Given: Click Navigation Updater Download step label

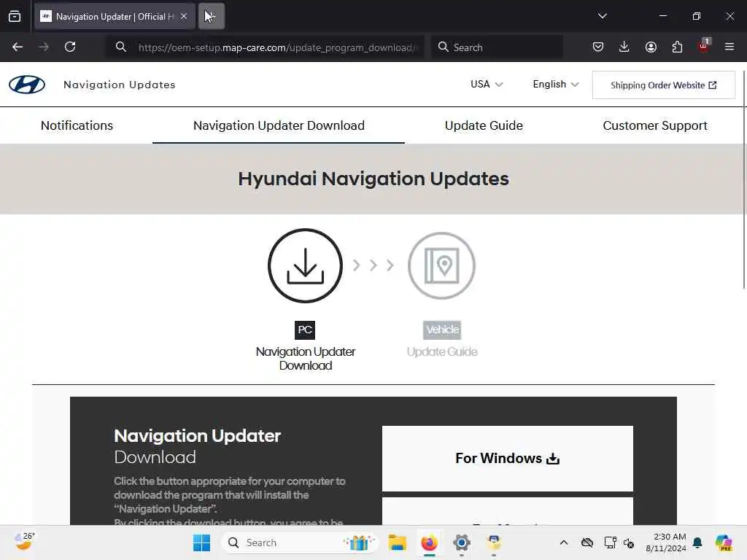Looking at the screenshot, I should point(306,359).
